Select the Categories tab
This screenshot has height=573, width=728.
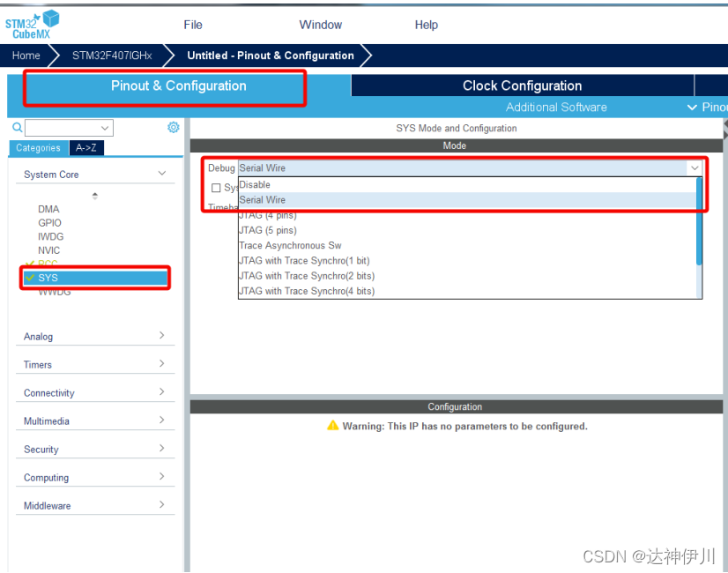point(39,148)
